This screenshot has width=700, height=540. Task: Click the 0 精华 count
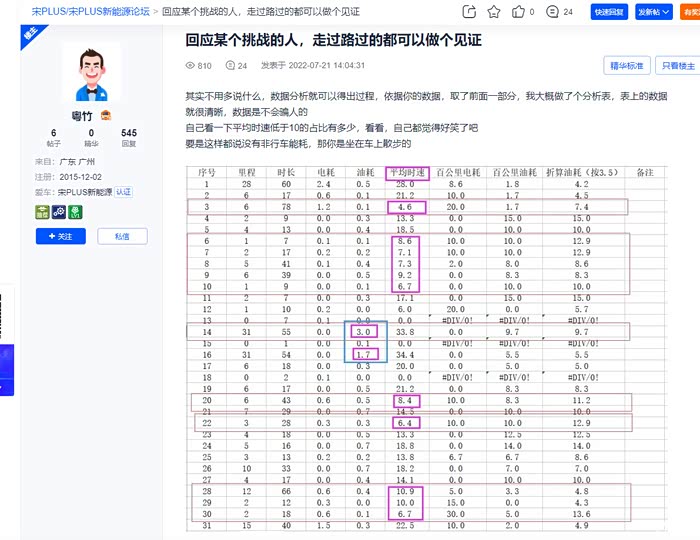coord(91,137)
